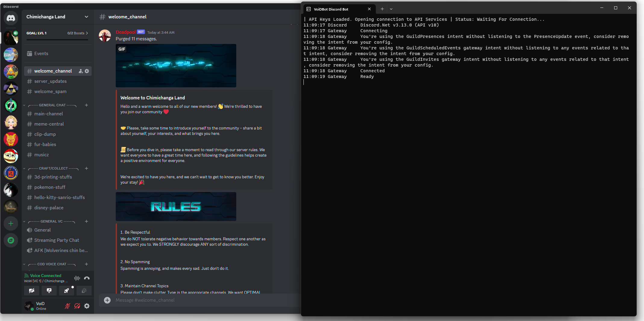Toggle the camera on in voice panel
This screenshot has height=321, width=644.
32,291
